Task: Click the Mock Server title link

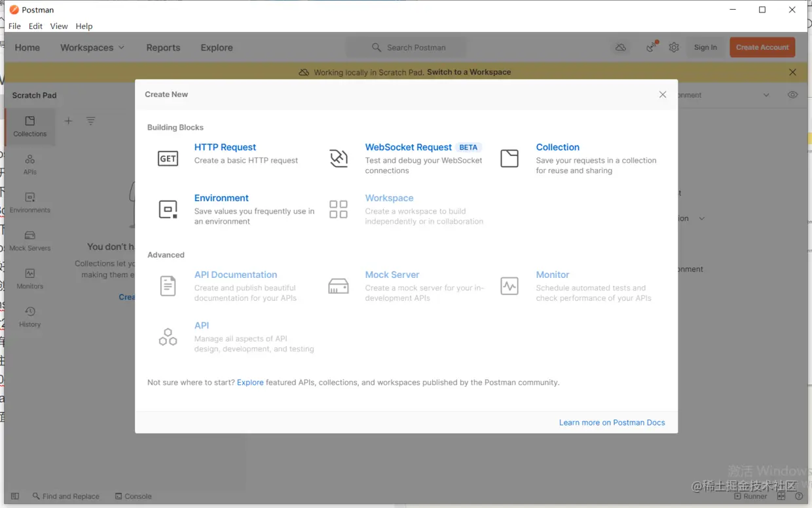Action: pyautogui.click(x=392, y=275)
